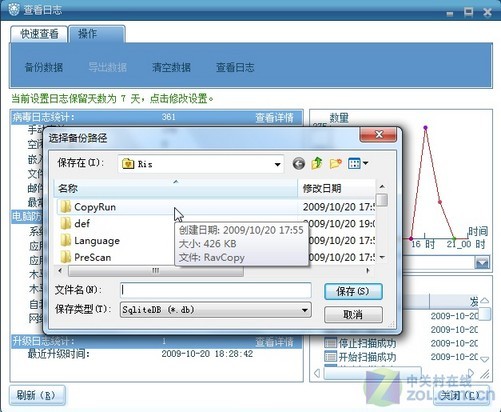Click the log list scroll up arrow
Viewport: 501px width, 412px height.
pos(485,300)
